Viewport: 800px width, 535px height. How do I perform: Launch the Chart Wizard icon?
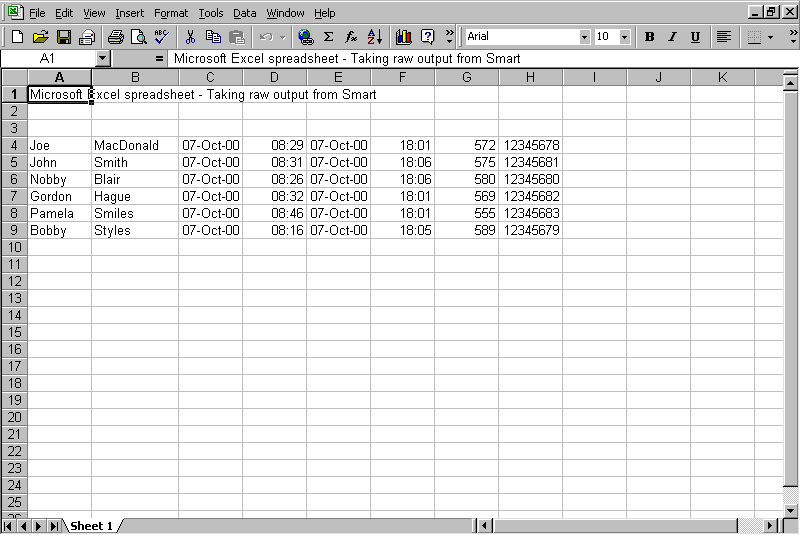(404, 37)
